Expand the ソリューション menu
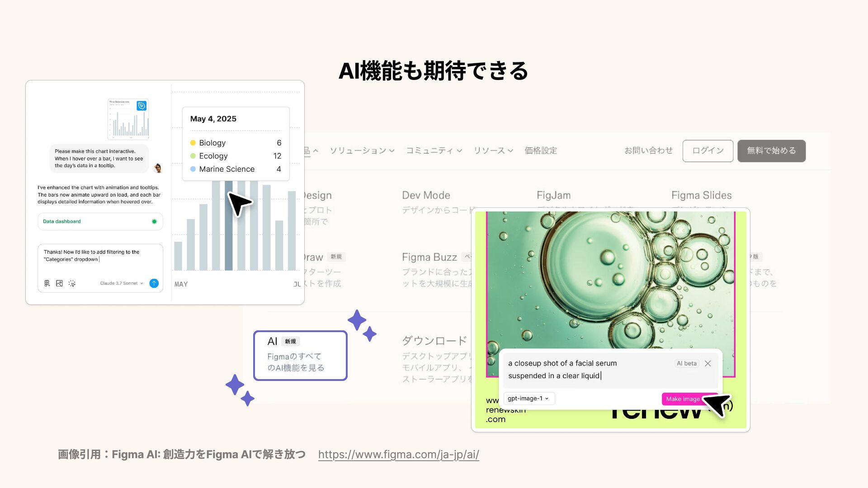 click(x=362, y=150)
